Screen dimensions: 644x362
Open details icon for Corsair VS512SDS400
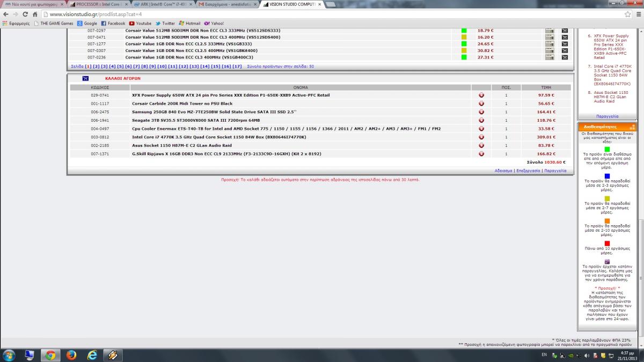(x=549, y=37)
